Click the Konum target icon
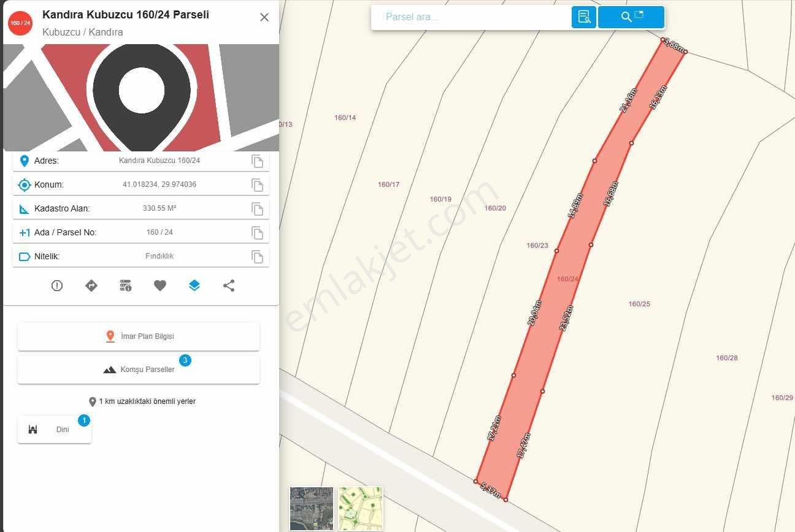Viewport: 795px width, 532px height. click(25, 185)
